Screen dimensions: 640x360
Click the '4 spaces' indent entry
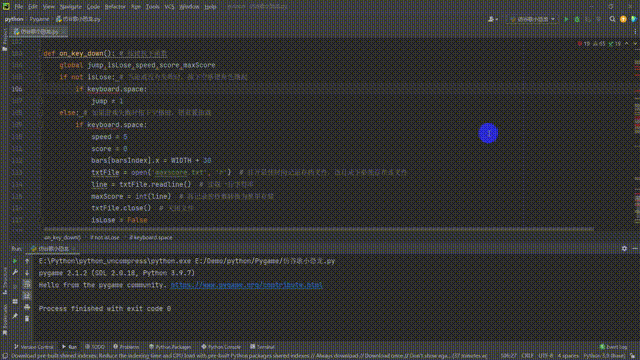(568, 356)
